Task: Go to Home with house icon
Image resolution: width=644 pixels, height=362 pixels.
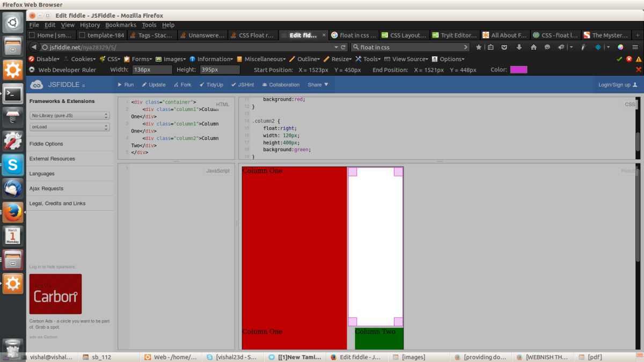Action: click(533, 47)
